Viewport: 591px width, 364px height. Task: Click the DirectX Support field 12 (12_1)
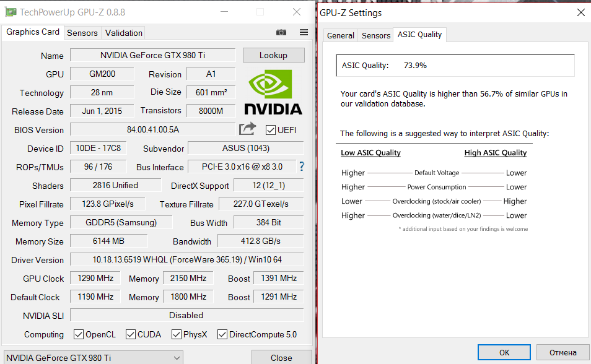[269, 185]
